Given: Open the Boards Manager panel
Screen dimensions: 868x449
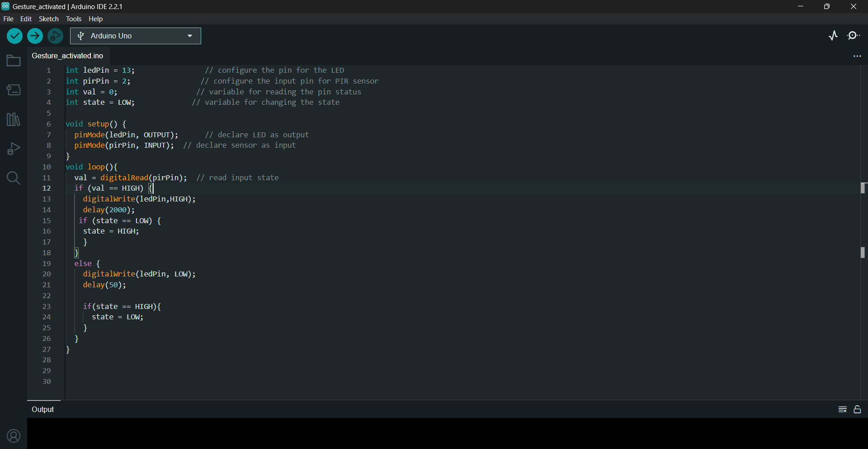Looking at the screenshot, I should [14, 90].
